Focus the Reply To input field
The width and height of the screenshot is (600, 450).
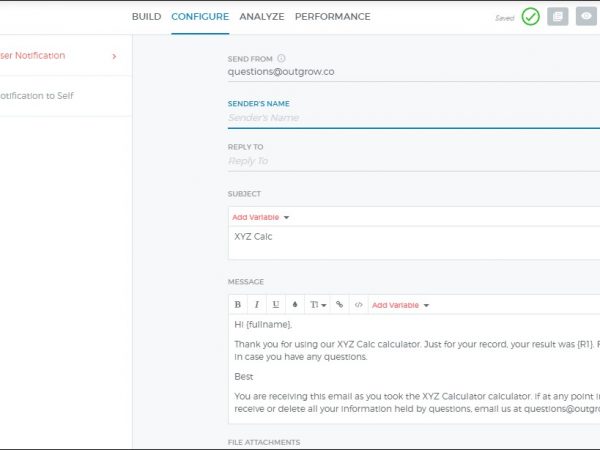coord(410,161)
